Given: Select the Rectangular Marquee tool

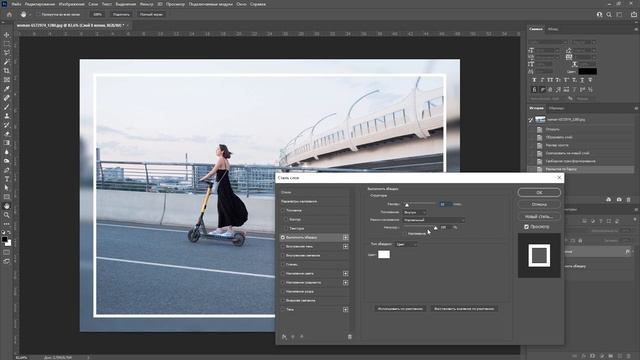Looking at the screenshot, I should tap(7, 44).
